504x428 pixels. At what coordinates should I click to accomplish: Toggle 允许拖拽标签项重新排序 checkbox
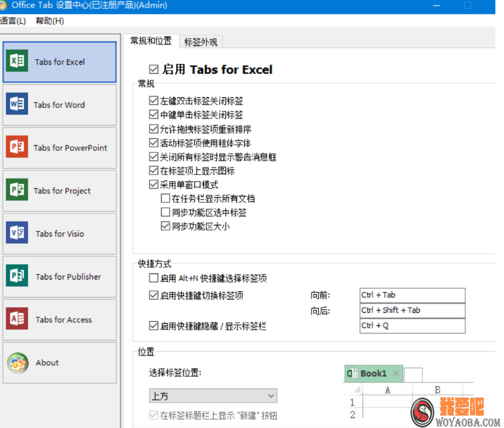[x=154, y=129]
